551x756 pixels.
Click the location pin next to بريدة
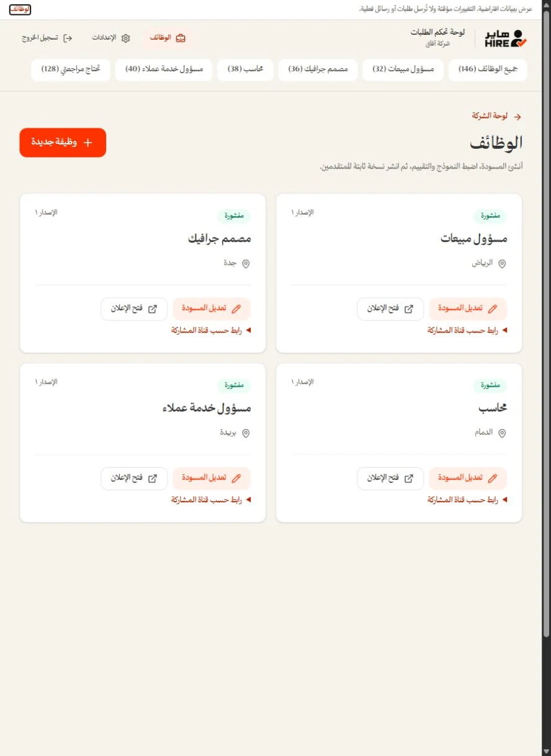pyautogui.click(x=246, y=433)
